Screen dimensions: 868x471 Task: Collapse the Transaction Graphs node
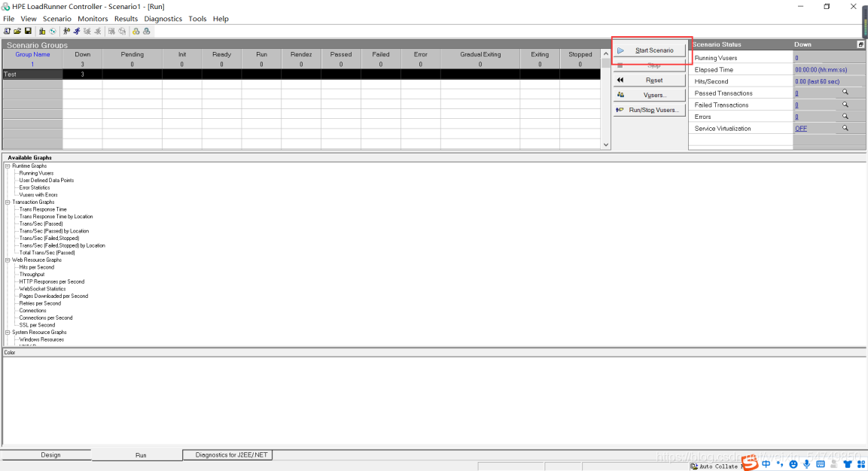pyautogui.click(x=8, y=202)
